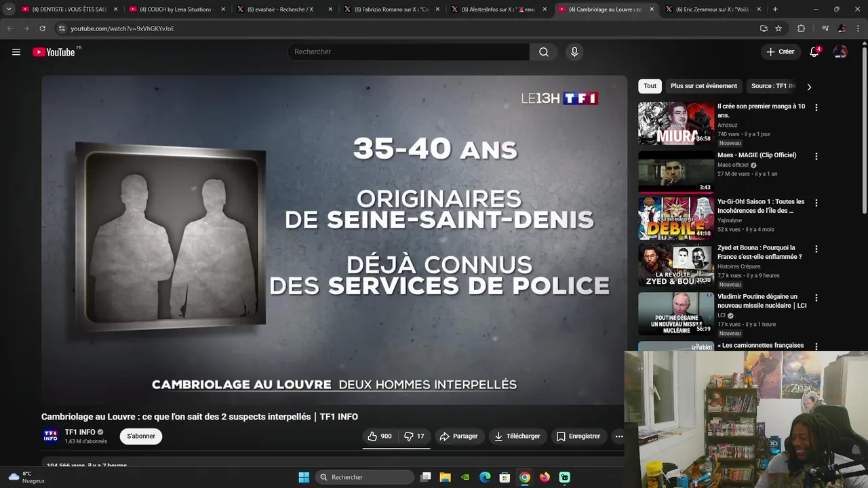Open the Poutine missile nucléaire thumbnail
This screenshot has width=868, height=488.
(676, 314)
